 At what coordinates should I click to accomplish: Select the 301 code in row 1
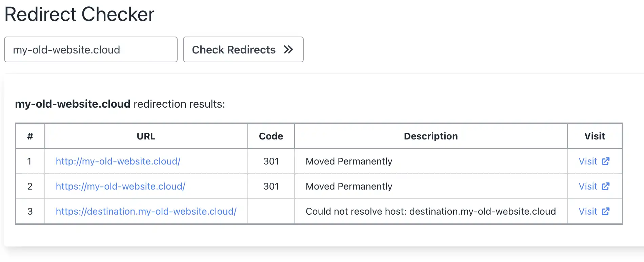[271, 161]
